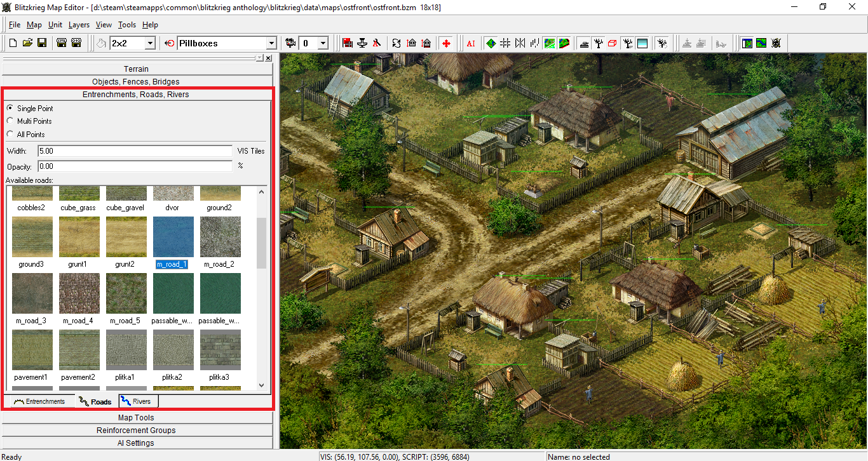Screen dimensions: 868x461
Task: Expand the Map Tools section
Action: coord(137,417)
